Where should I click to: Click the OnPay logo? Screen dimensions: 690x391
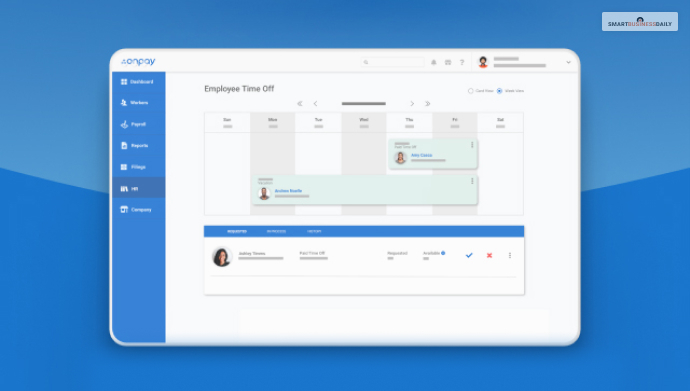coord(138,62)
